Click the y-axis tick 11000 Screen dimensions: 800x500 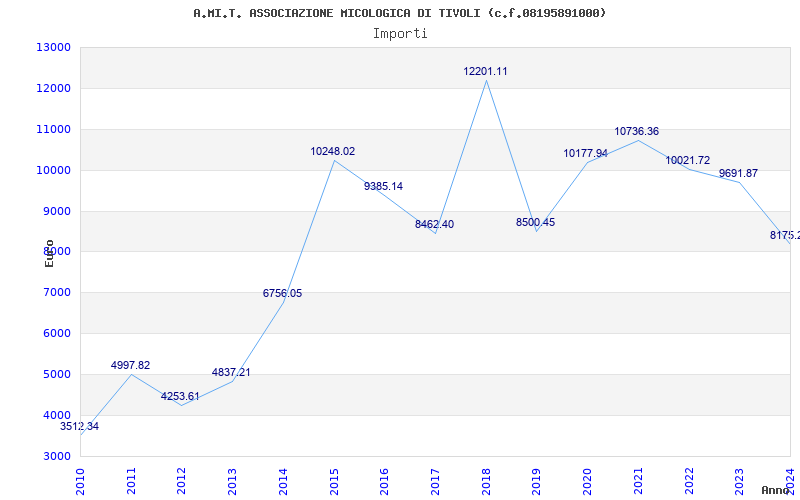point(53,129)
